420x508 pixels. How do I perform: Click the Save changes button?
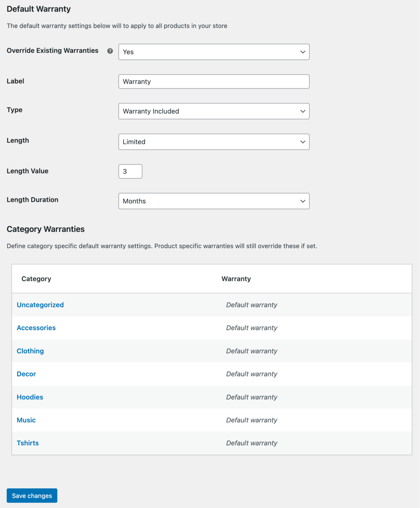coord(32,495)
